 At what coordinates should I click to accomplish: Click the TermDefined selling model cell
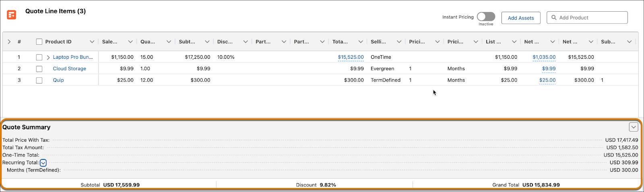(x=386, y=80)
